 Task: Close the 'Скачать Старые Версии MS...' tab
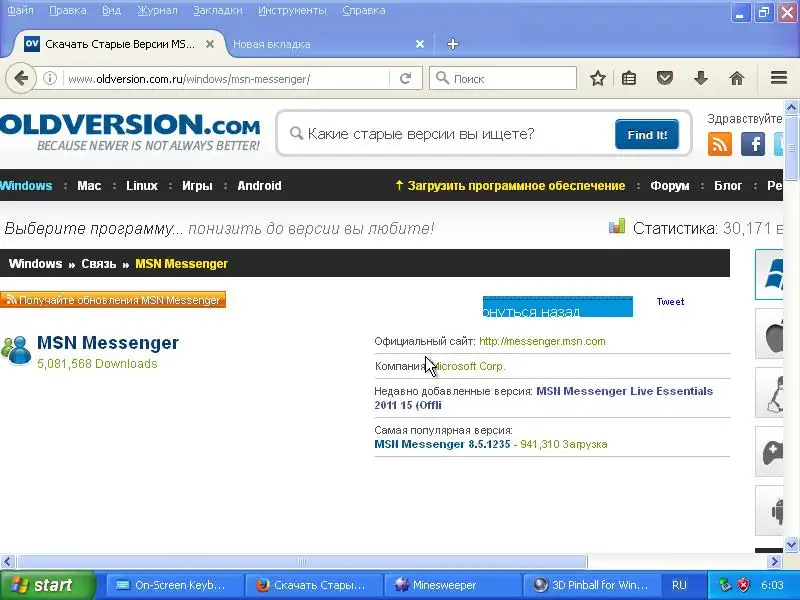[210, 44]
